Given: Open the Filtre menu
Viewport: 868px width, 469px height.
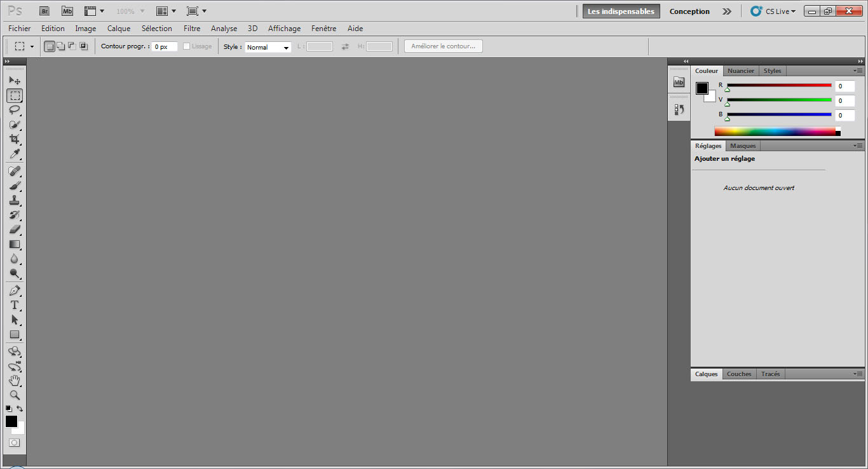Looking at the screenshot, I should click(192, 29).
